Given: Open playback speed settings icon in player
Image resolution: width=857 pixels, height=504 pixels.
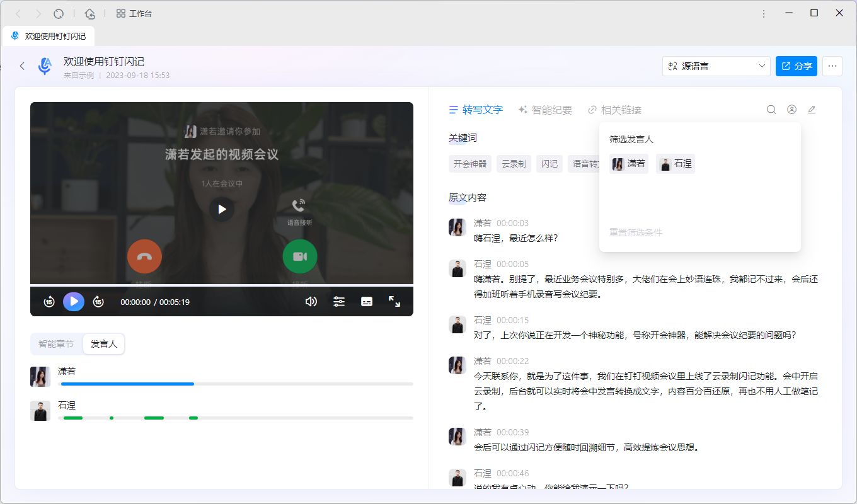Looking at the screenshot, I should (x=339, y=302).
